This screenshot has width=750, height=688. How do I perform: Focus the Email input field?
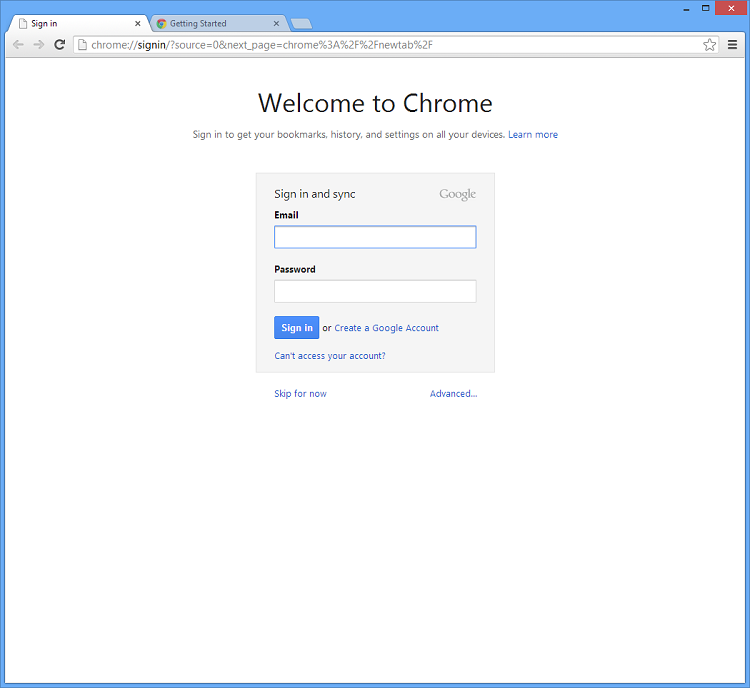click(x=375, y=237)
